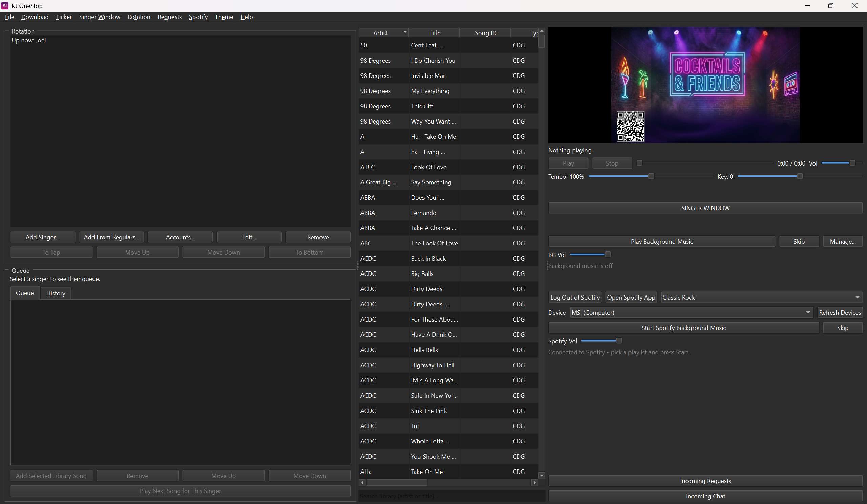867x504 pixels.
Task: Click Refresh Devices button
Action: click(x=840, y=312)
